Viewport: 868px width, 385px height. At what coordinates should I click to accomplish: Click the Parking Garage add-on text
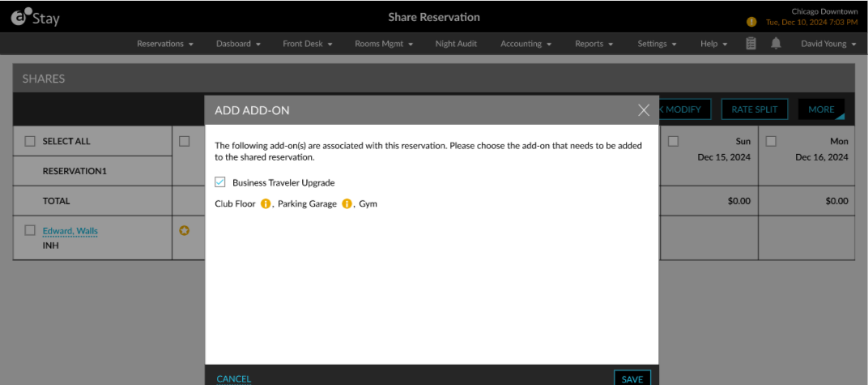(x=307, y=204)
